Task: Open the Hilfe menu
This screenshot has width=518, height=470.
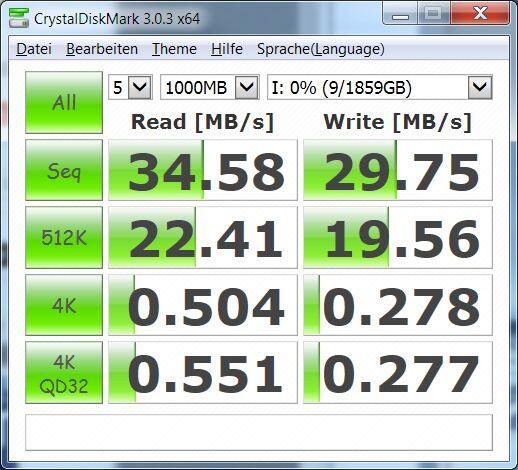Action: (227, 49)
